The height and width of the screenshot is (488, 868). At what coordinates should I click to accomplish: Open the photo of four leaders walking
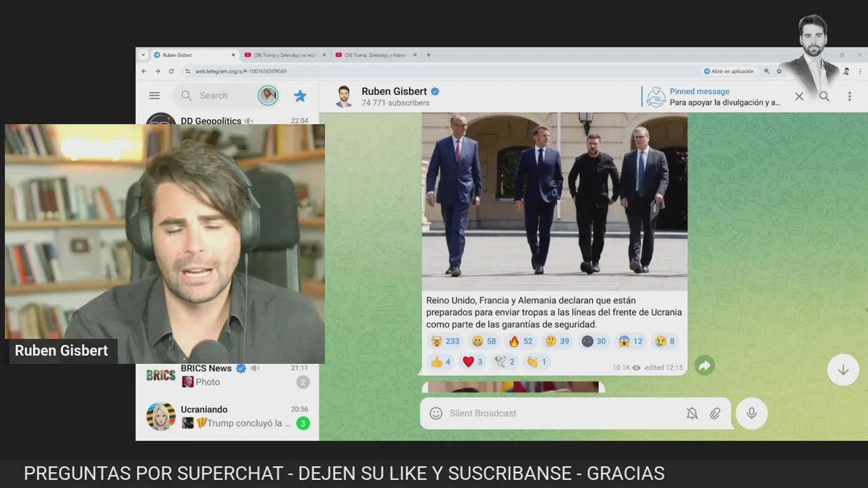(555, 202)
